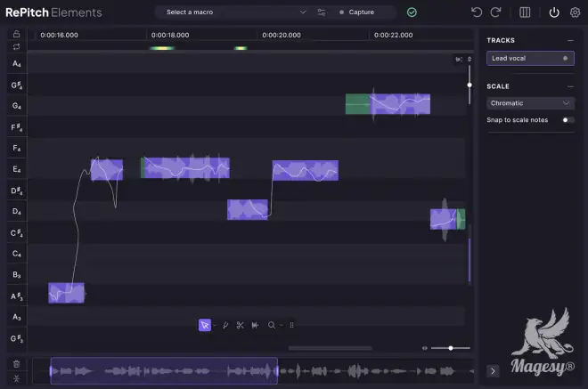Toggle the side panel columns layout icon
The width and height of the screenshot is (588, 389).
coord(525,12)
